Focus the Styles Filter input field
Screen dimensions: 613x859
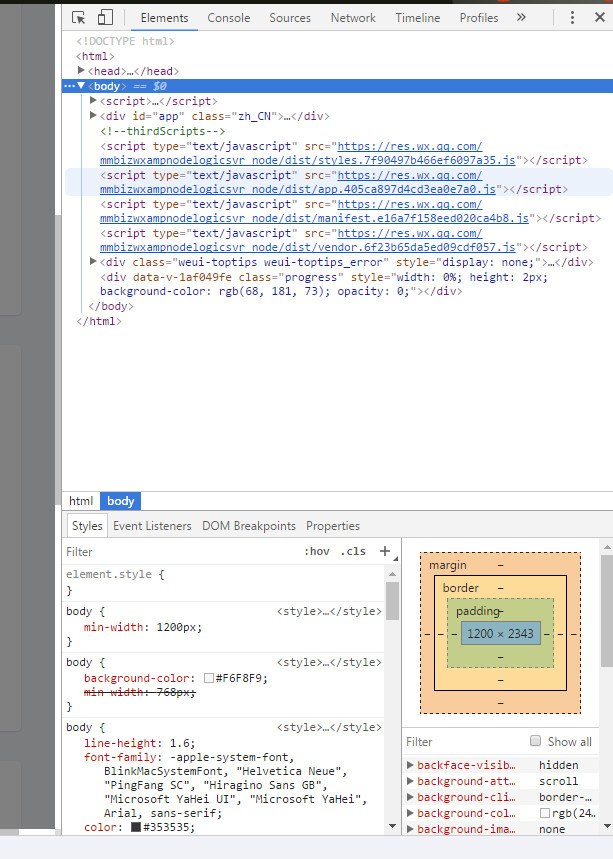tap(181, 552)
